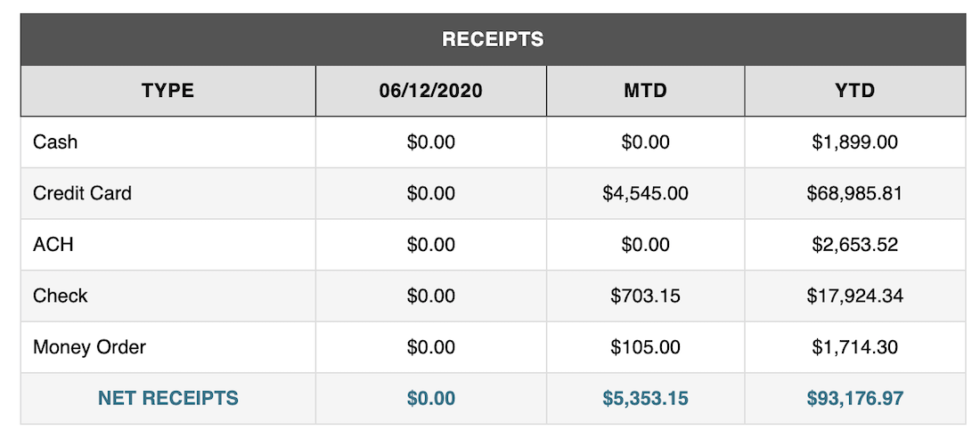This screenshot has width=980, height=438.
Task: Click Money Order MTD value $105.00
Action: pyautogui.click(x=646, y=347)
